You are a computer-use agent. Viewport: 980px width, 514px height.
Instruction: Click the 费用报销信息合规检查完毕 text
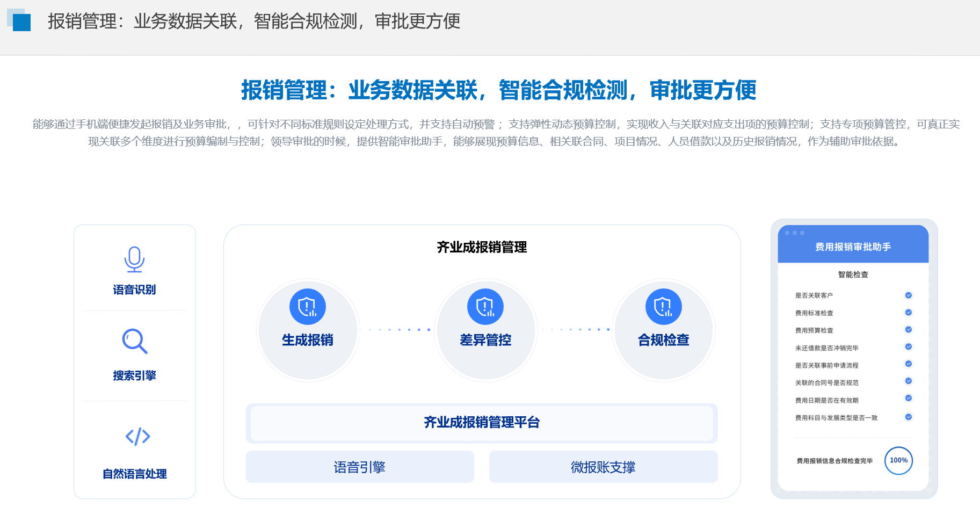point(834,461)
